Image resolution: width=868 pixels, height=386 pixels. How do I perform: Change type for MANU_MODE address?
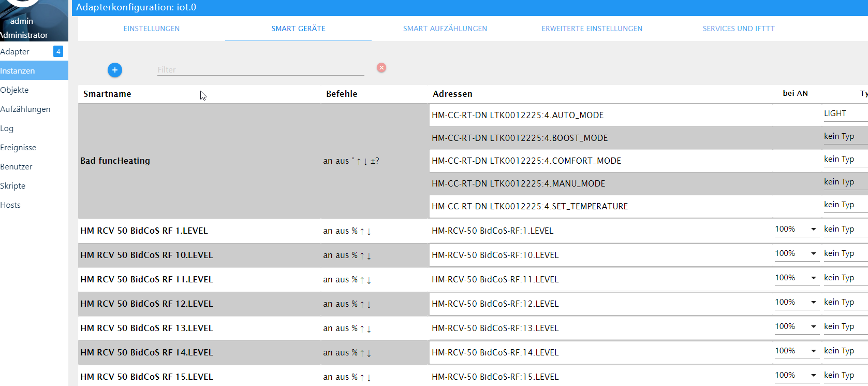coord(846,182)
